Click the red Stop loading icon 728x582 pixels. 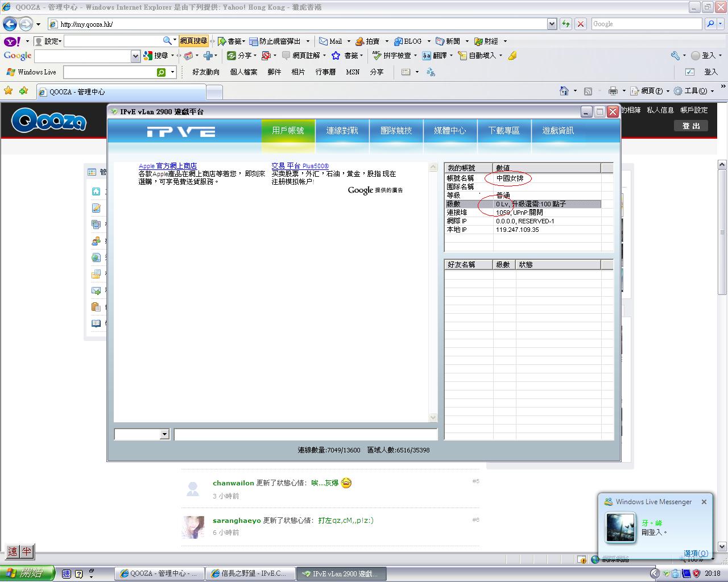click(x=580, y=24)
